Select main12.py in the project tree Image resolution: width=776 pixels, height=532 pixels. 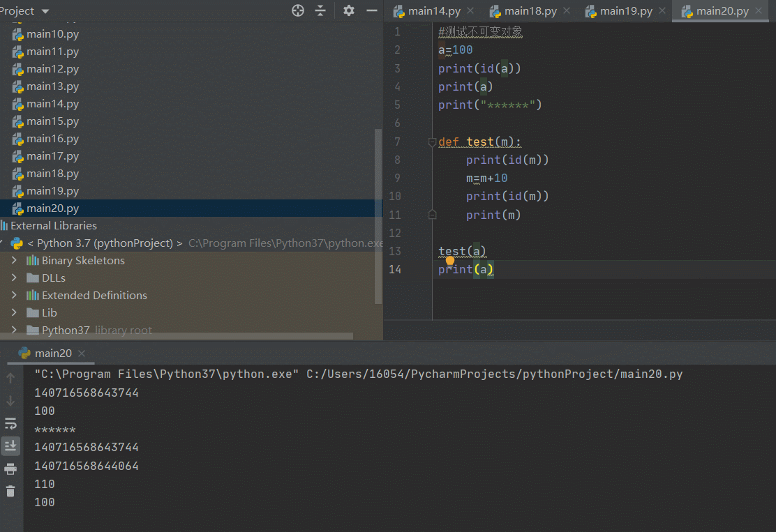(52, 69)
